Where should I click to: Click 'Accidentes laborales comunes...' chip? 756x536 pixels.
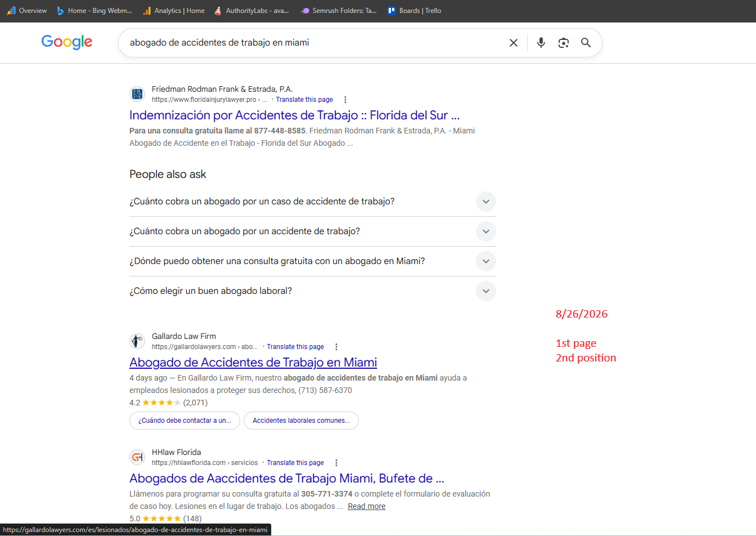tap(301, 421)
